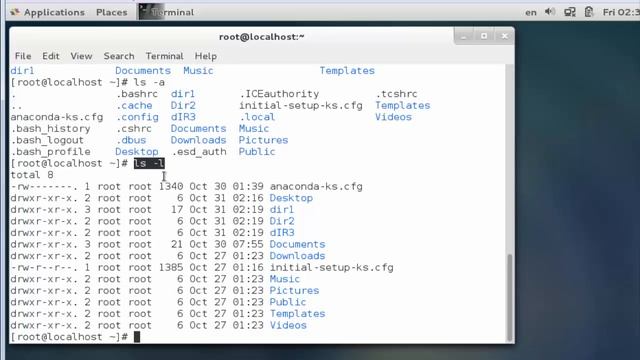Click 'Pictures' in the ls -l listing

(294, 291)
